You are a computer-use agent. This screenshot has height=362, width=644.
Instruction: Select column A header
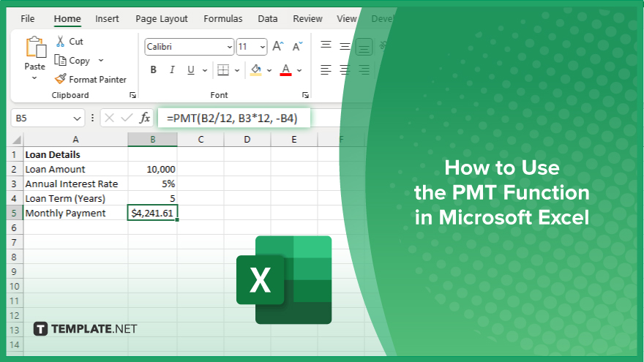[75, 140]
